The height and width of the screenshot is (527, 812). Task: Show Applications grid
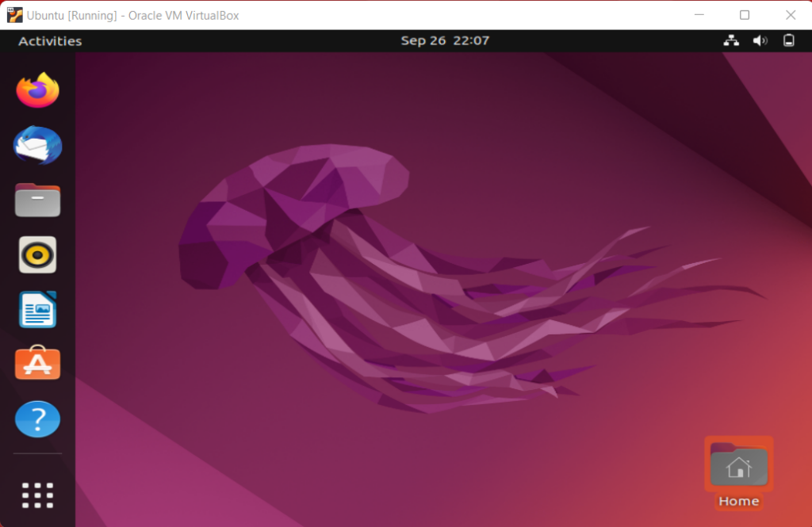click(x=37, y=495)
